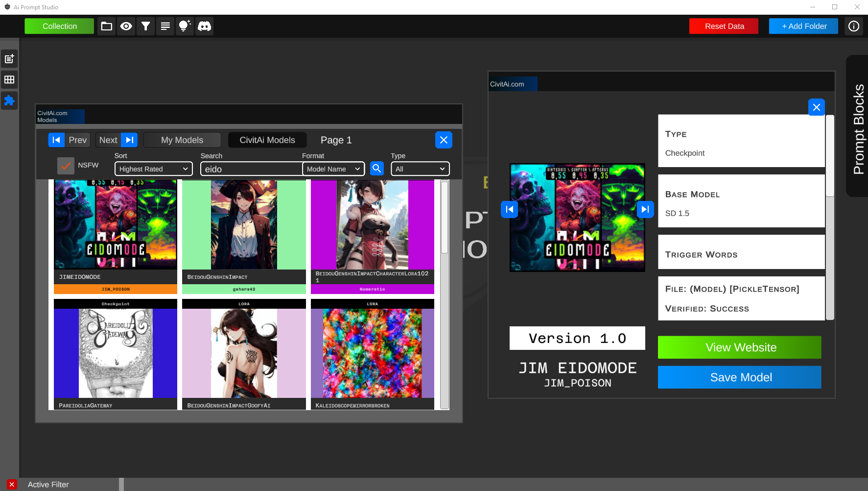
Task: Open the Discord icon link
Action: pyautogui.click(x=204, y=26)
